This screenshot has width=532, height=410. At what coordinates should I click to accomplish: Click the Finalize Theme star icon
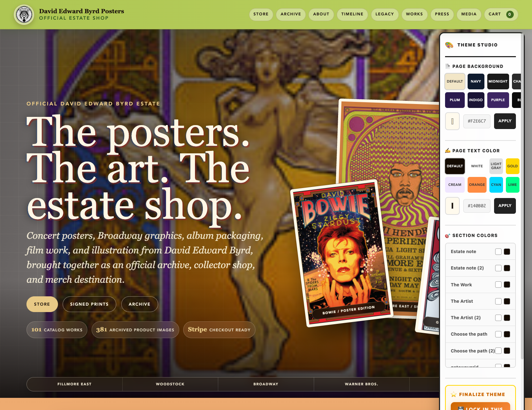tap(454, 394)
